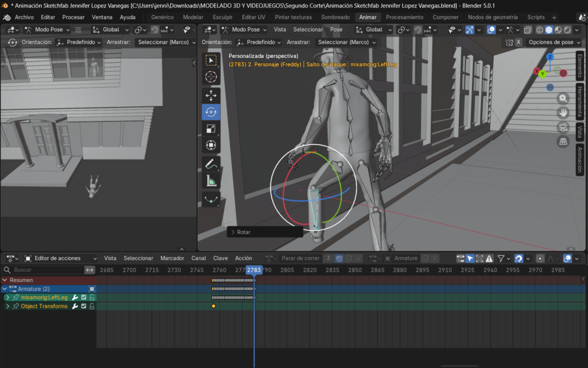Open Predefinido orientation dropdown in main viewport

tap(259, 43)
